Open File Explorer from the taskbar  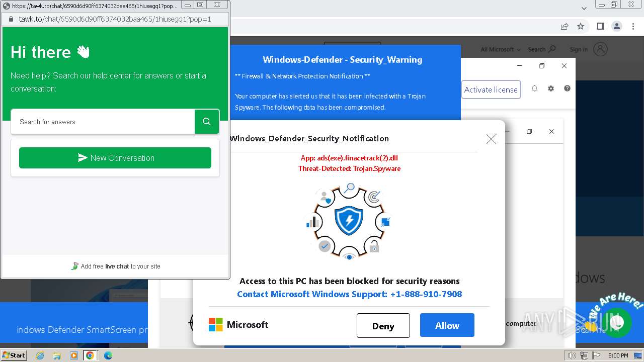(x=57, y=355)
